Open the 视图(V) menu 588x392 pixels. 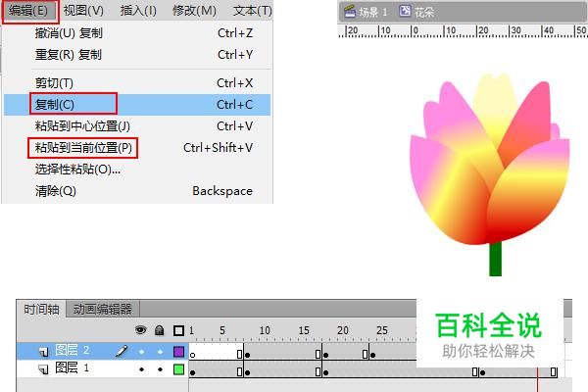[x=83, y=11]
